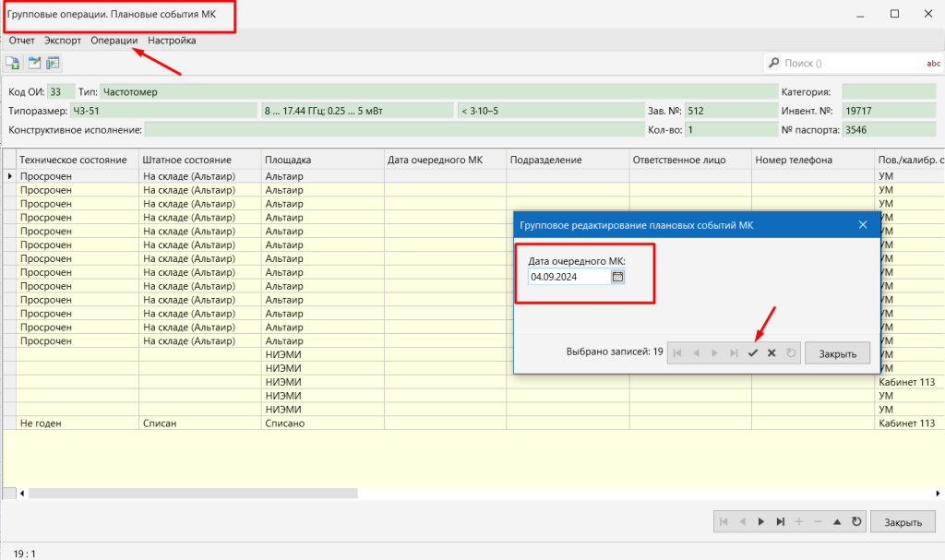Click the search magnifier icon
945x560 pixels.
[774, 63]
